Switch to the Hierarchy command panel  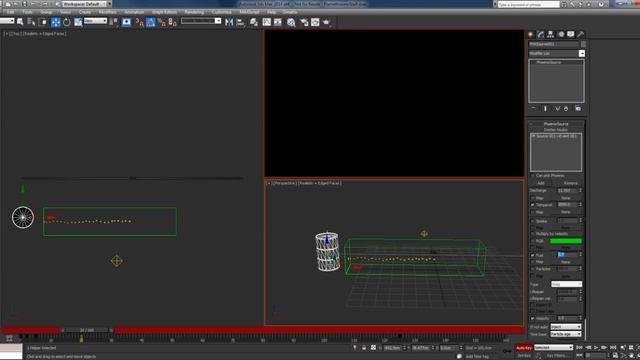[551, 34]
